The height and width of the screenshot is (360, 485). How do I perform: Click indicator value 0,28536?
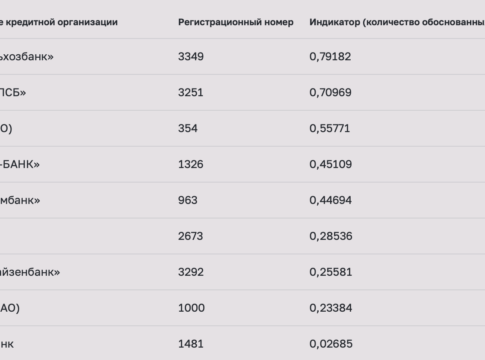[x=331, y=237]
